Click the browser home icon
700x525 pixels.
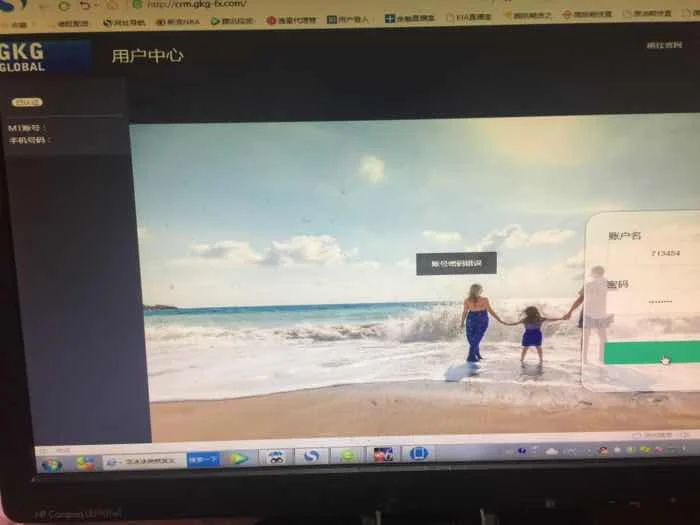(112, 5)
